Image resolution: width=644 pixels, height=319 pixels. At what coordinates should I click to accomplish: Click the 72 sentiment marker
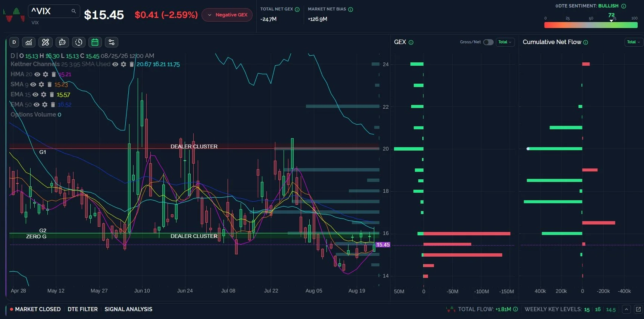tap(611, 15)
